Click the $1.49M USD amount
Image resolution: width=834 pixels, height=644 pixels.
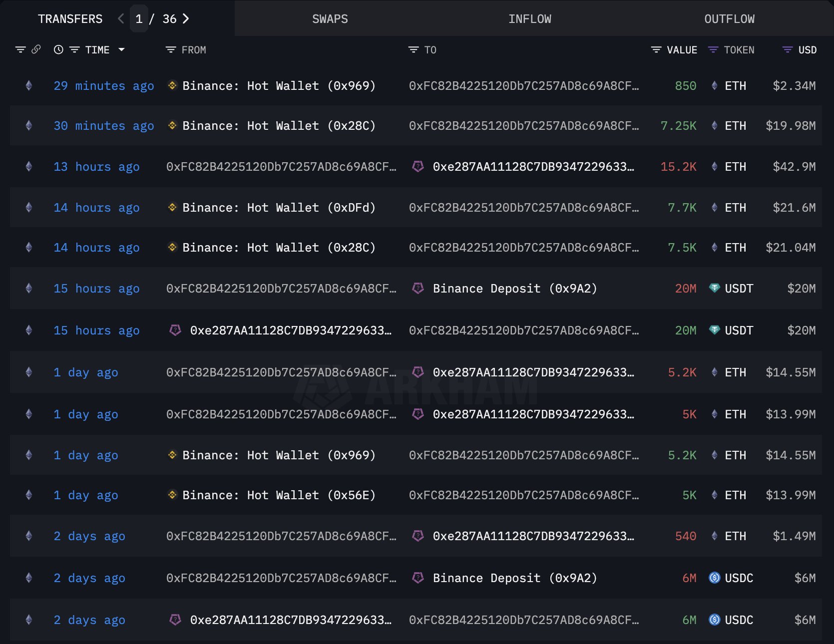point(794,536)
